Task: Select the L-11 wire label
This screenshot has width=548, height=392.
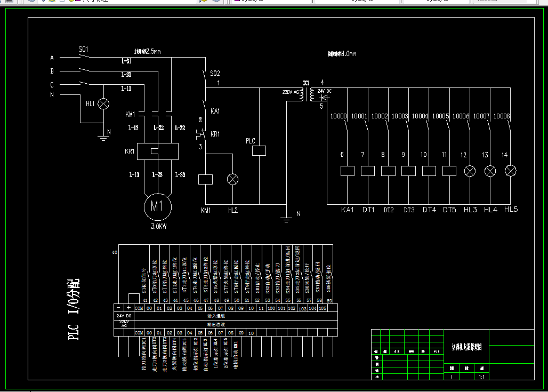Action: (126, 89)
